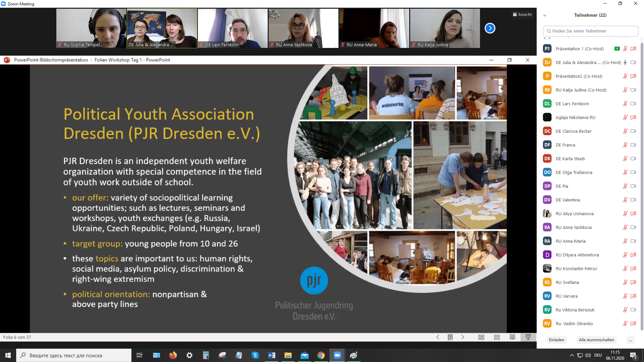This screenshot has height=362, width=644.
Task: Show next video thumbnails with the blue arrow
Action: [490, 28]
